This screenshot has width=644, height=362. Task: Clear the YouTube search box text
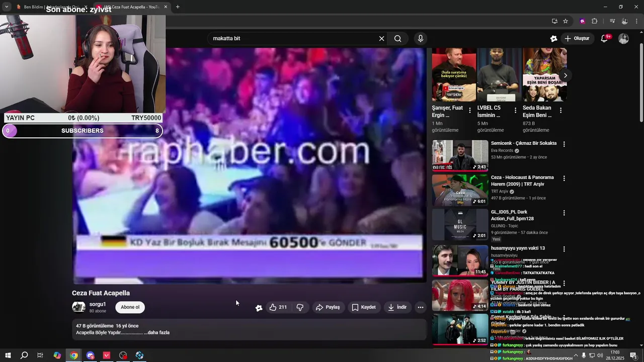381,38
